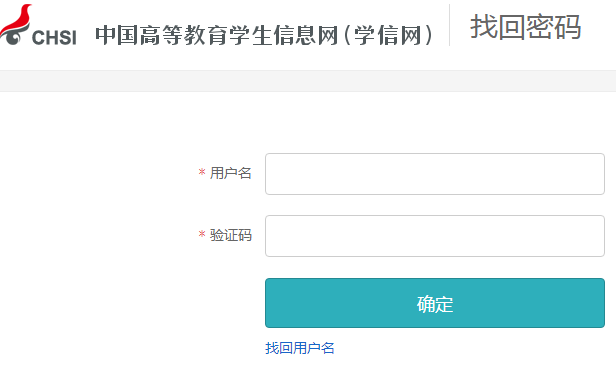Click the gray CHSI logo lettering
Image resolution: width=616 pixels, height=370 pixels.
tap(54, 38)
